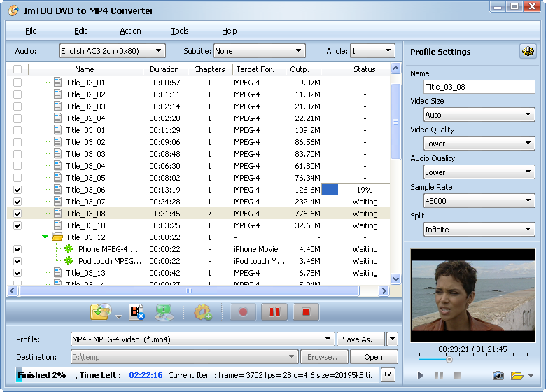Check the Title_02_01 checkbox
546x392 pixels.
click(17, 83)
